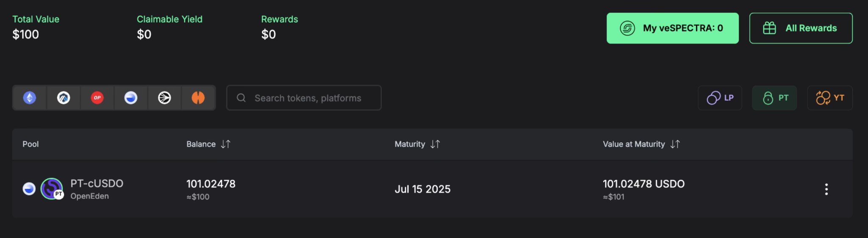Choose the Base chain icon in filter bar
The width and height of the screenshot is (868, 238).
[131, 98]
